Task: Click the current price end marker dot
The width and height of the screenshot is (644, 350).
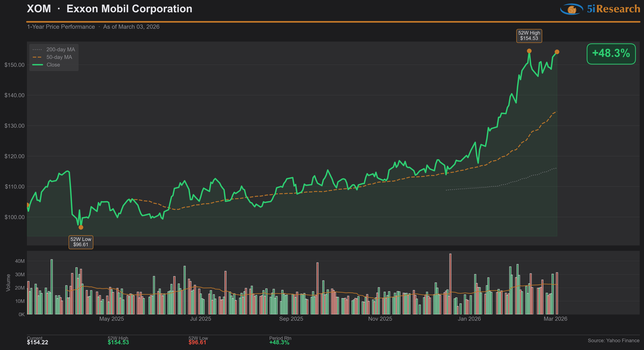Action: coord(557,52)
